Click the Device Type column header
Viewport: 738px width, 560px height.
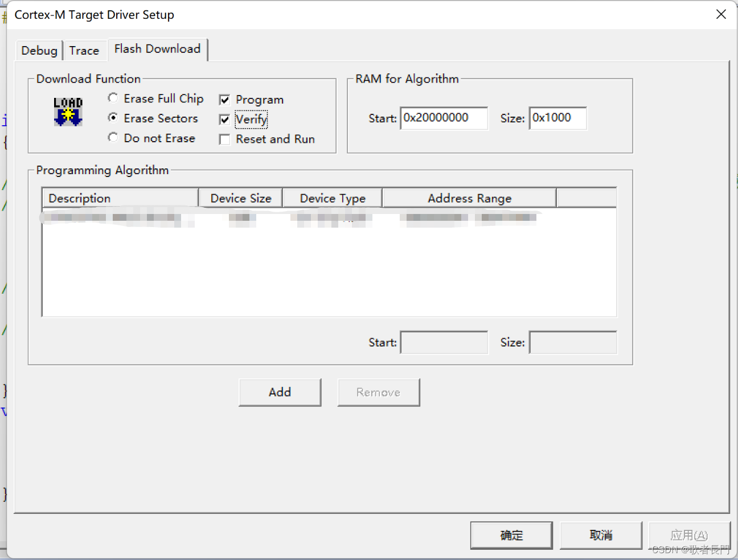[333, 198]
